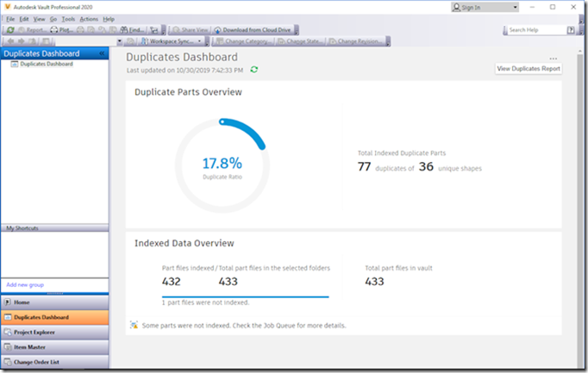The image size is (588, 373).
Task: Open the Help menu
Action: [109, 19]
